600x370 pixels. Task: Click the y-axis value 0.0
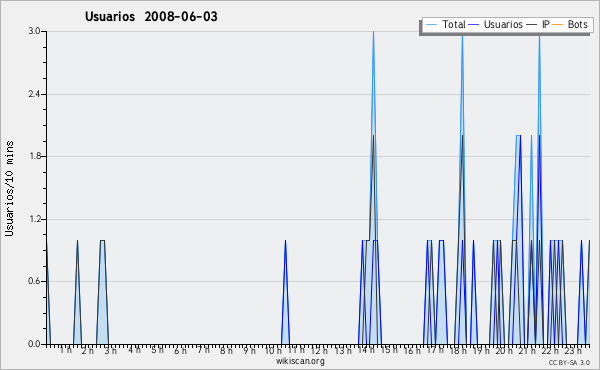click(x=34, y=344)
